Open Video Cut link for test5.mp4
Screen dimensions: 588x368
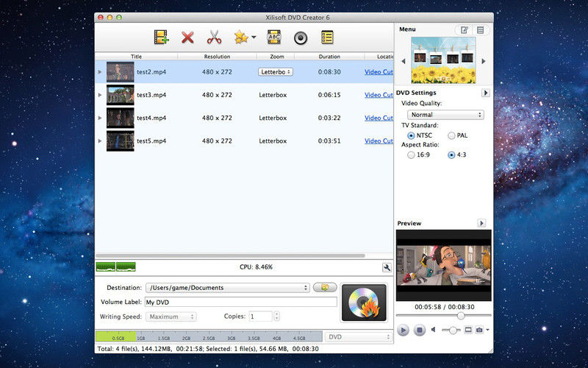(379, 141)
